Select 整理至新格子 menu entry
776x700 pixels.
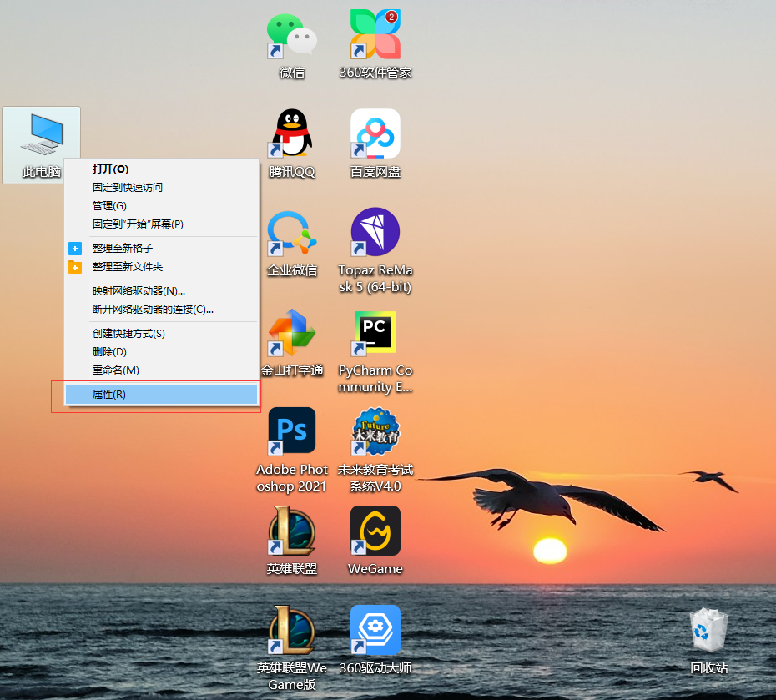click(161, 249)
